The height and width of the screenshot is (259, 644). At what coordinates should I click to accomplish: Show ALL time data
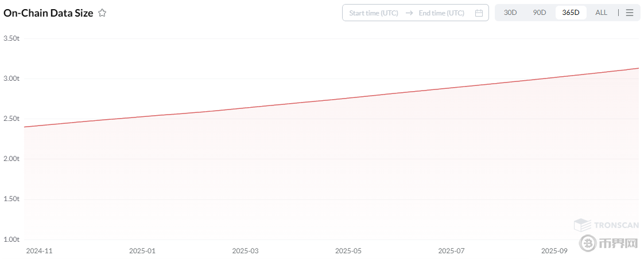point(601,13)
